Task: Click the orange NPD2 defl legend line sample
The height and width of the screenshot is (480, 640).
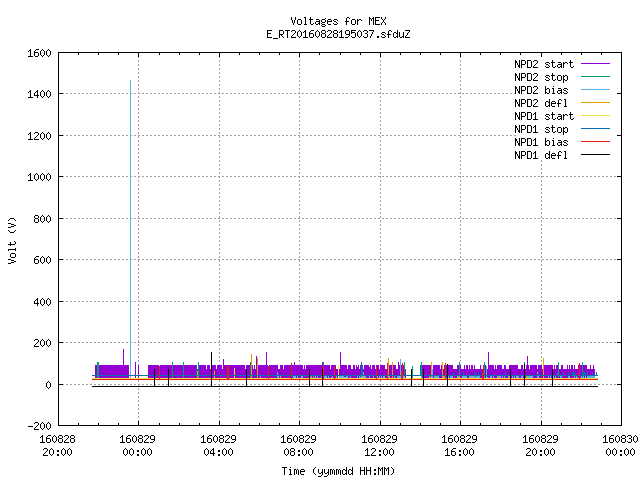Action: pos(595,102)
